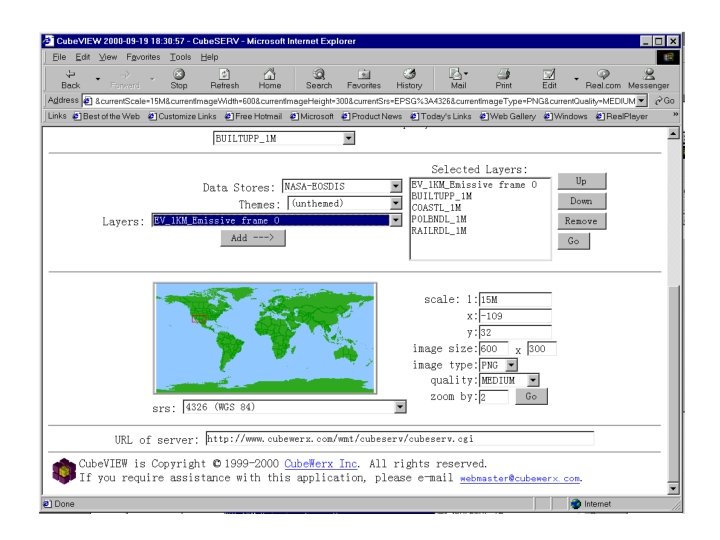The image size is (720, 540).
Task: Click the Forward toolbar button
Action: [x=125, y=79]
